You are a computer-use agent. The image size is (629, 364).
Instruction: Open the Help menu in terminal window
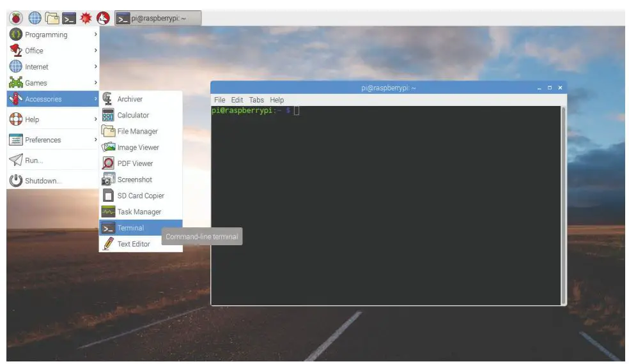click(277, 100)
